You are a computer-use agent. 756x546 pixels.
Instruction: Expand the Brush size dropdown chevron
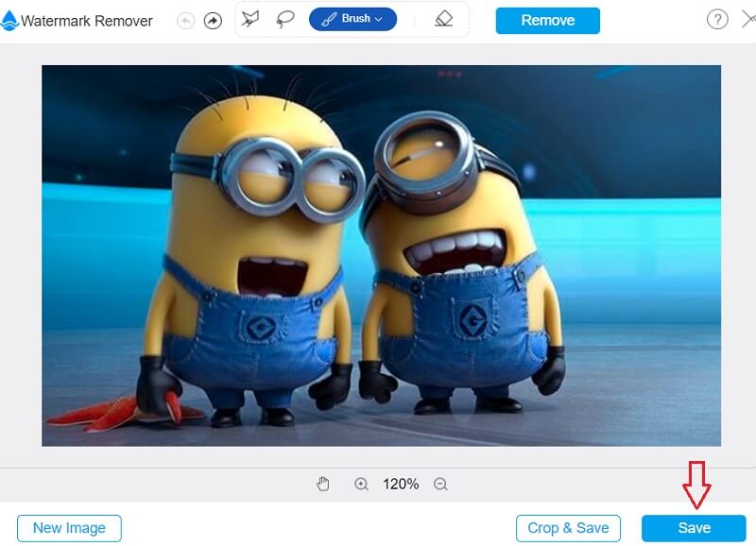(379, 19)
